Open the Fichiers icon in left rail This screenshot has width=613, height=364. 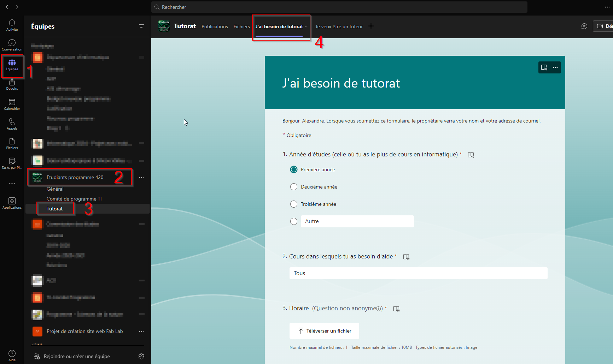click(12, 144)
